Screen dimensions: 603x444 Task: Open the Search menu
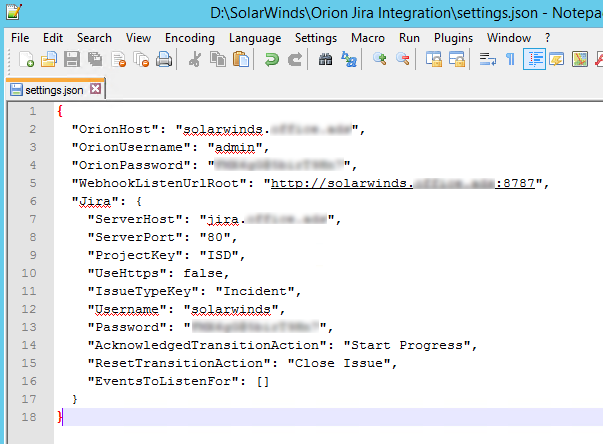click(94, 38)
